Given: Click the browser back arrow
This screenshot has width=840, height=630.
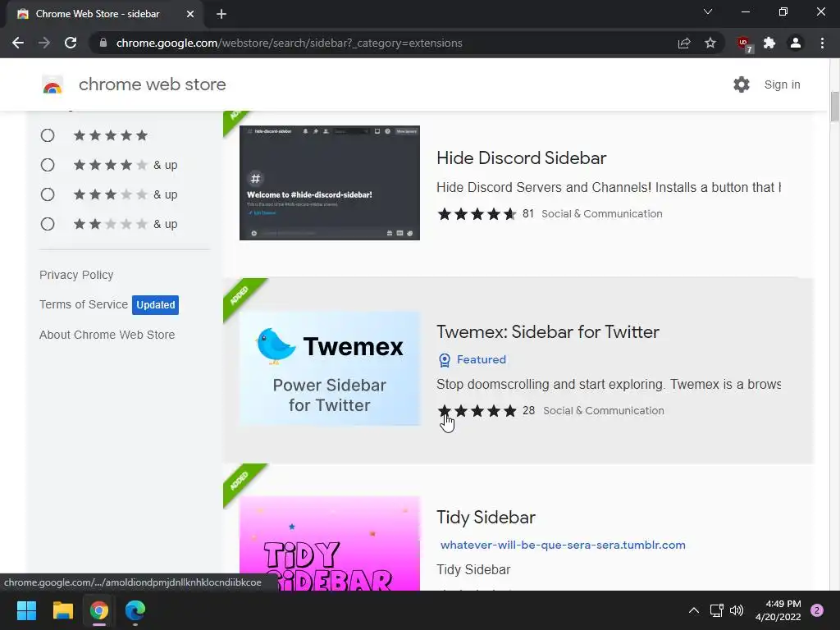Looking at the screenshot, I should coord(18,43).
